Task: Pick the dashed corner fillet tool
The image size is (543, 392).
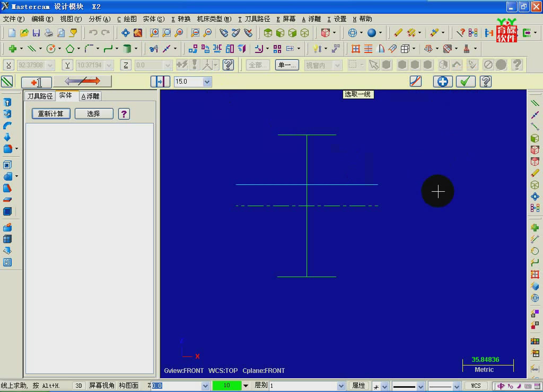Action: click(x=89, y=49)
